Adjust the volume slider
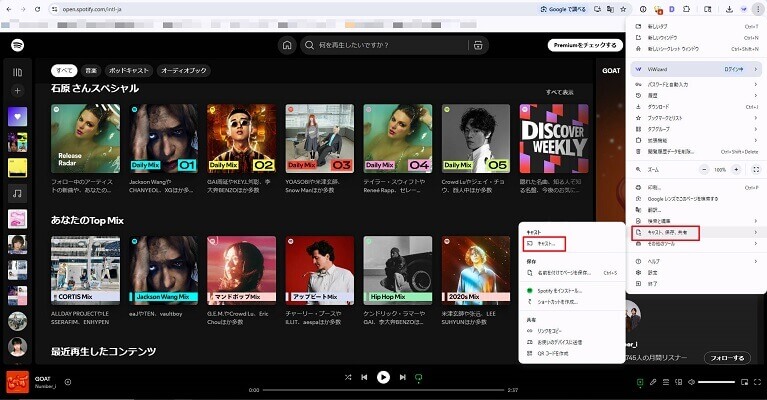 [716, 382]
